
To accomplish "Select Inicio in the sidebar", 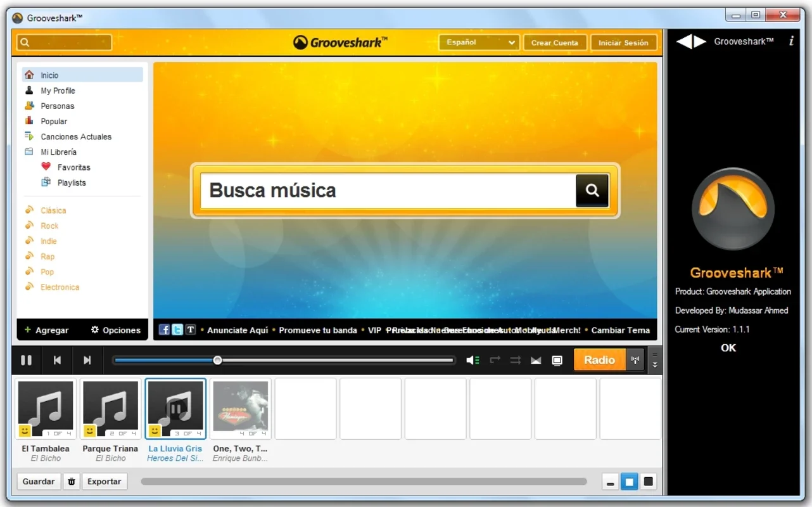I will (82, 75).
